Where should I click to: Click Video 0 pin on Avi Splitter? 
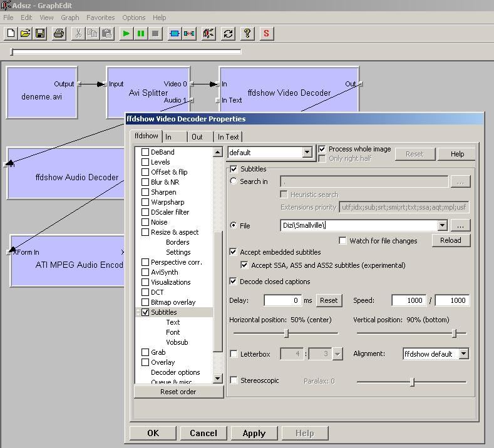pos(192,84)
